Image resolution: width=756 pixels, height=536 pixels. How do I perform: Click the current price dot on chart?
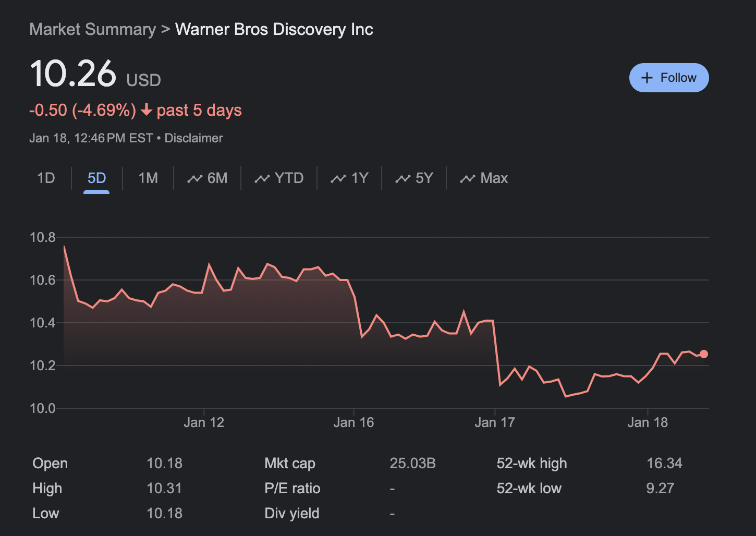coord(704,354)
